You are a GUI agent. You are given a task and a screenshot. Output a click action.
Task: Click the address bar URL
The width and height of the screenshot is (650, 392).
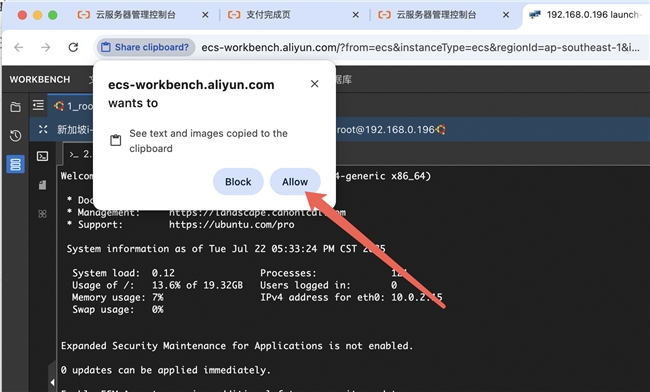(420, 47)
